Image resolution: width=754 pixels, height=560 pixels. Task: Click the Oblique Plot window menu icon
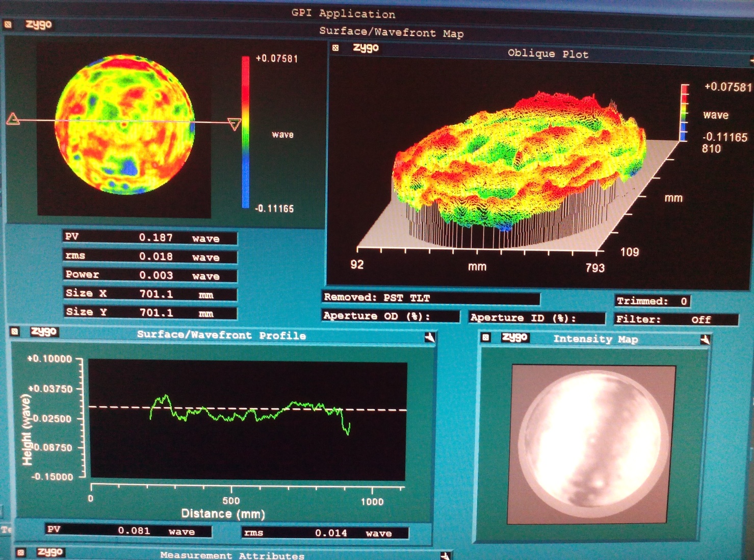tap(335, 48)
